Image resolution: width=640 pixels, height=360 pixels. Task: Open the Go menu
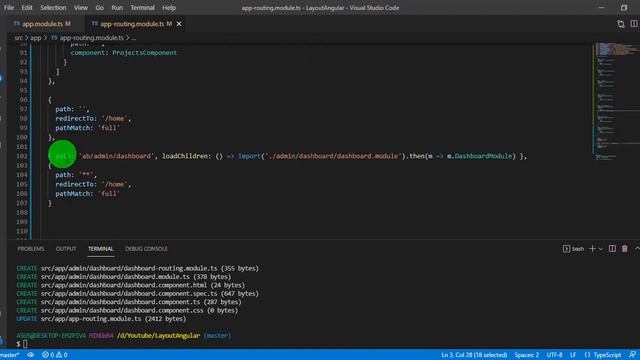click(100, 8)
